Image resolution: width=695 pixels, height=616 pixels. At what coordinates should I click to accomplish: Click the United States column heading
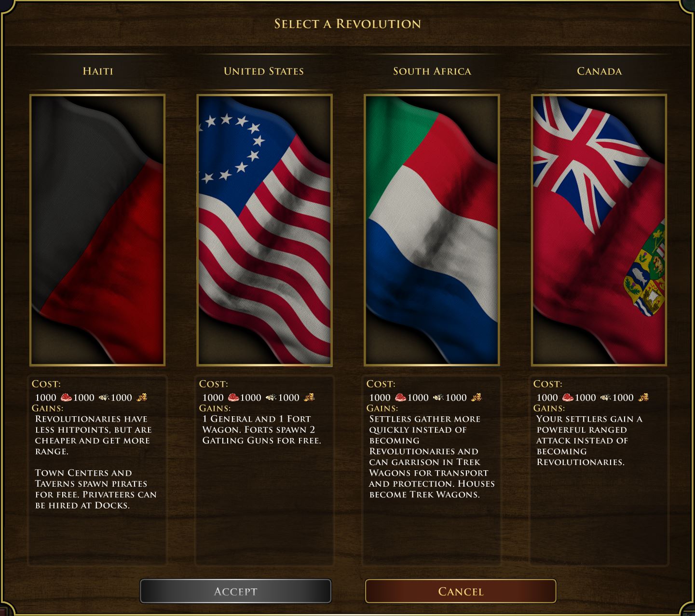pos(264,71)
